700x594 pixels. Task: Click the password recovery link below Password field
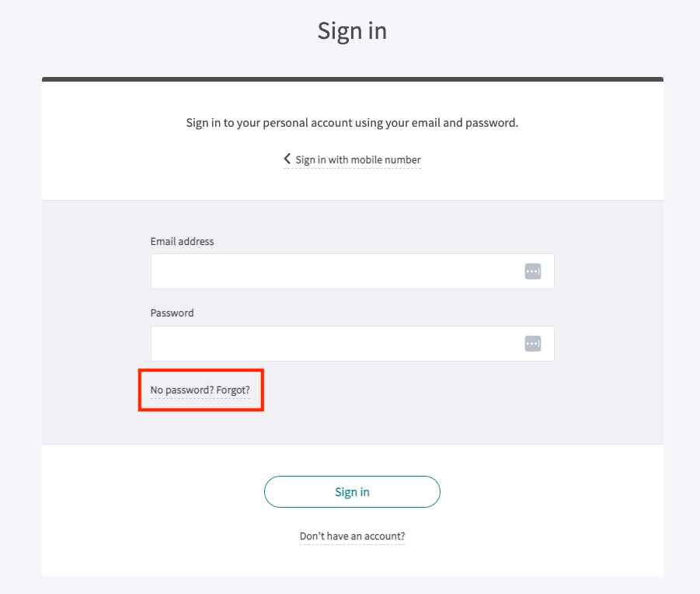pyautogui.click(x=200, y=389)
